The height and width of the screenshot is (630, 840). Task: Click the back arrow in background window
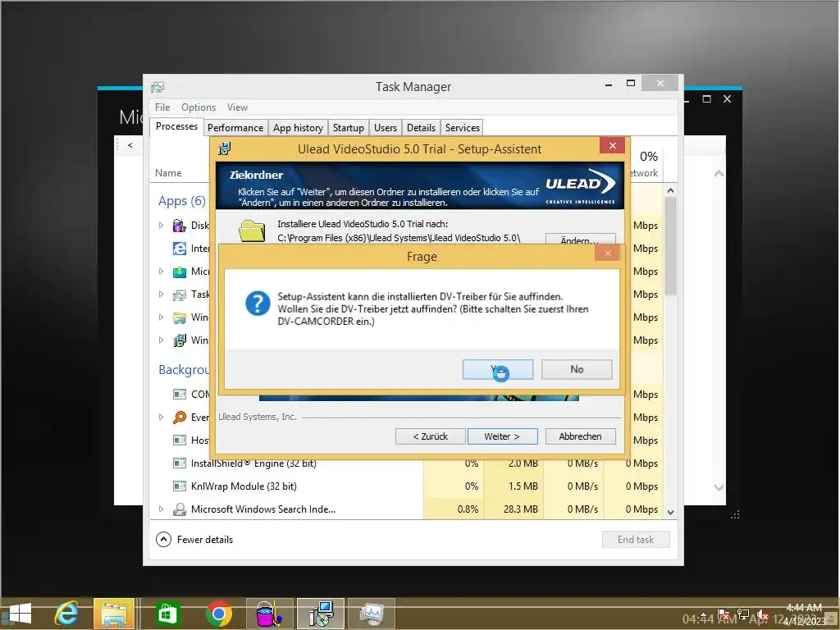click(x=130, y=145)
